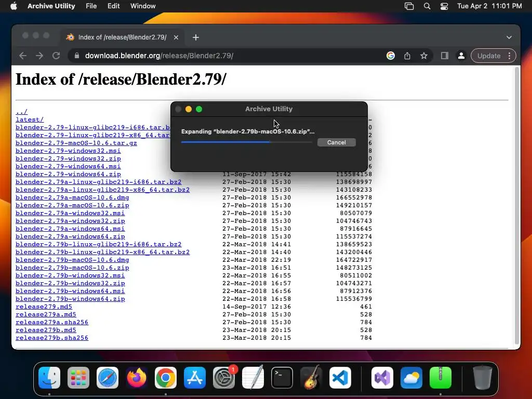Toggle the Chrome side panel
The image size is (532, 399).
[445, 56]
